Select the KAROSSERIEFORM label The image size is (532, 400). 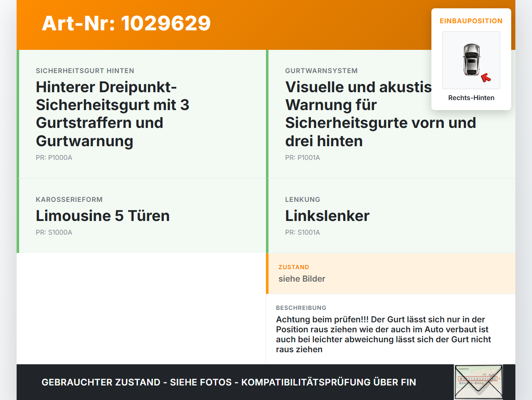69,199
